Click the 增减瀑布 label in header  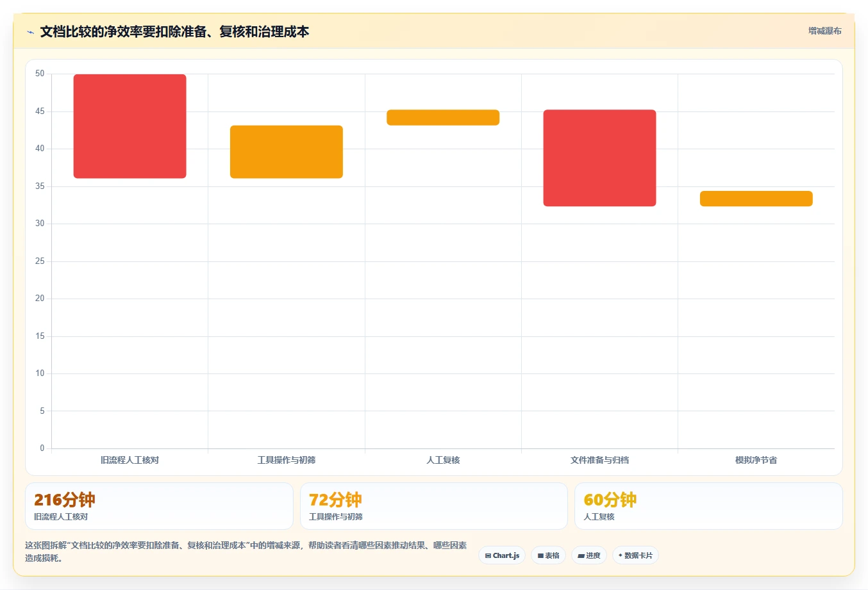pos(824,31)
